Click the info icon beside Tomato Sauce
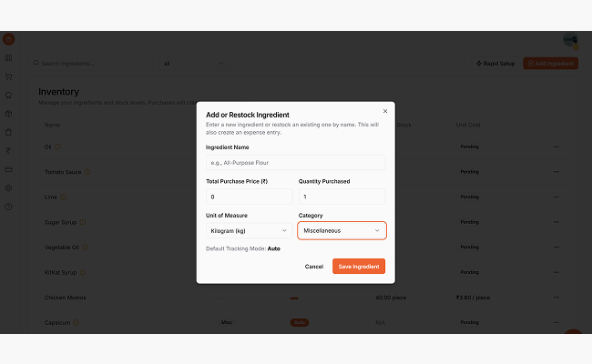This screenshot has width=592, height=364. point(87,171)
